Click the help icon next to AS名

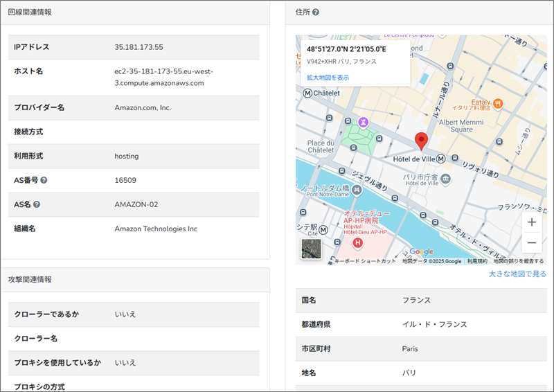37,204
